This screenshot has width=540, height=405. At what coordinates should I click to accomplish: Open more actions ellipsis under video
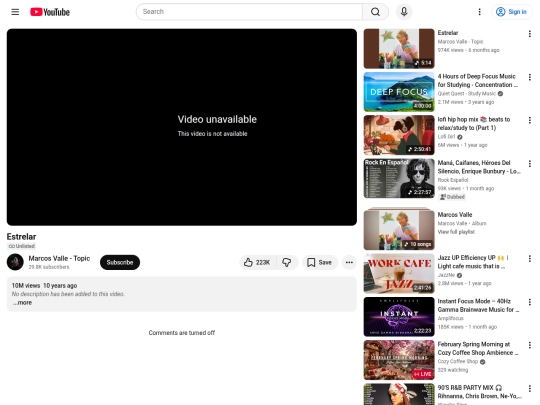click(349, 262)
